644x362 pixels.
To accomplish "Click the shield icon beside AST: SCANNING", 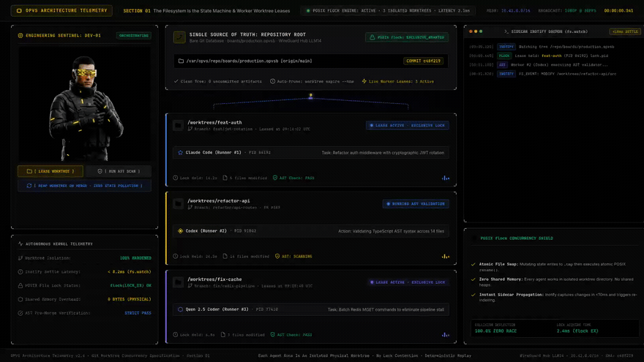I will point(277,256).
